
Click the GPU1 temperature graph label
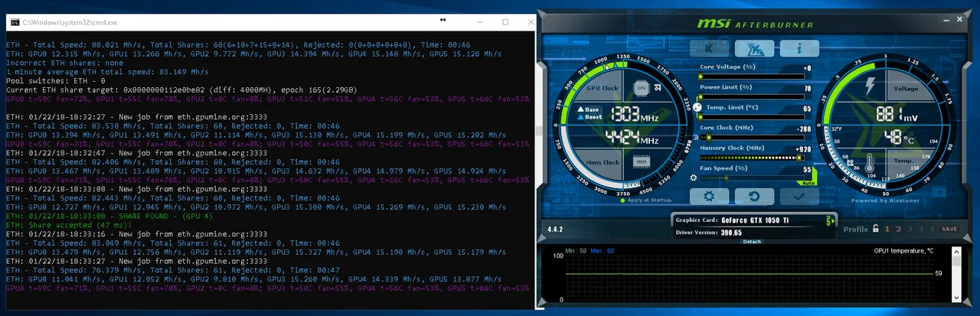[903, 250]
